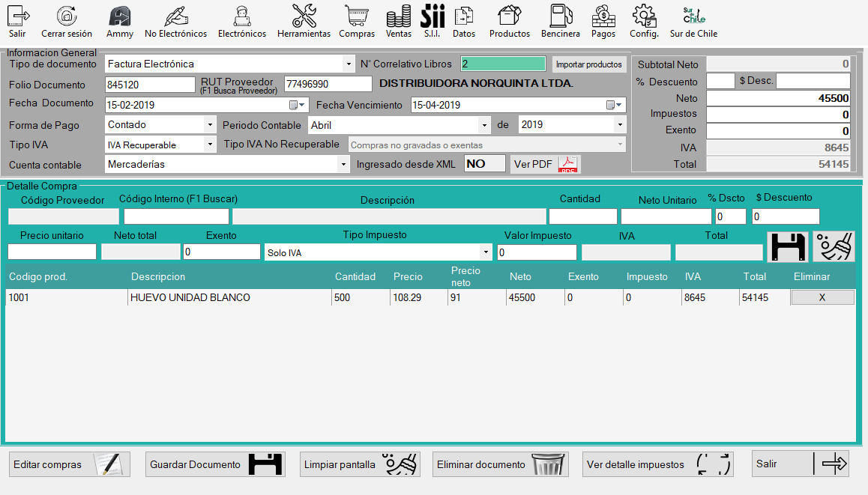
Task: Open Pagos money icon
Action: (x=603, y=21)
